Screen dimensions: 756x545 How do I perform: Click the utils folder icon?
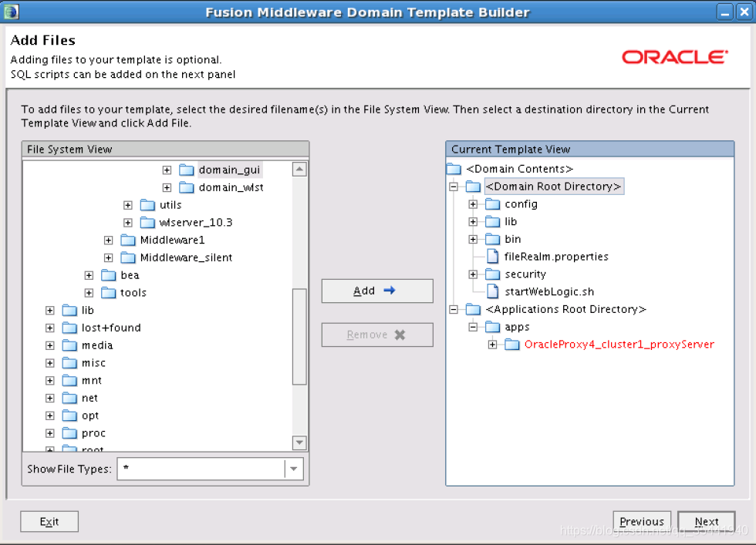pos(147,205)
